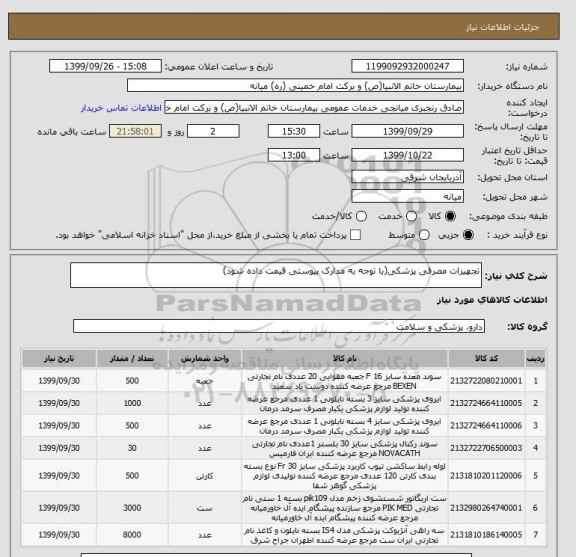Click quantity 1000 in row 2

tap(132, 403)
